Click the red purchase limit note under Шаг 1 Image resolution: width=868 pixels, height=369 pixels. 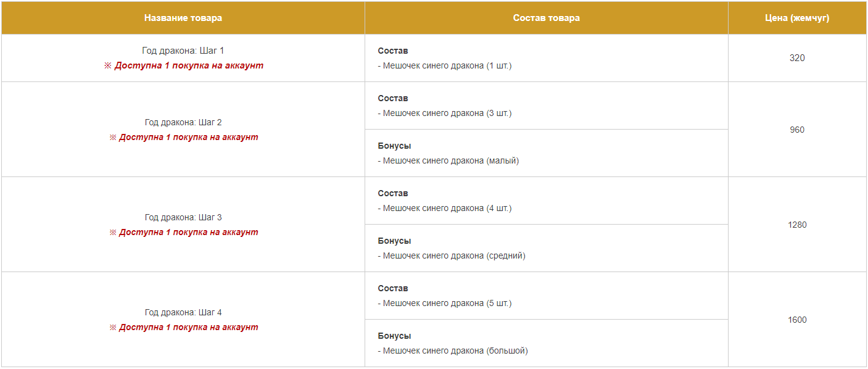[x=183, y=65]
